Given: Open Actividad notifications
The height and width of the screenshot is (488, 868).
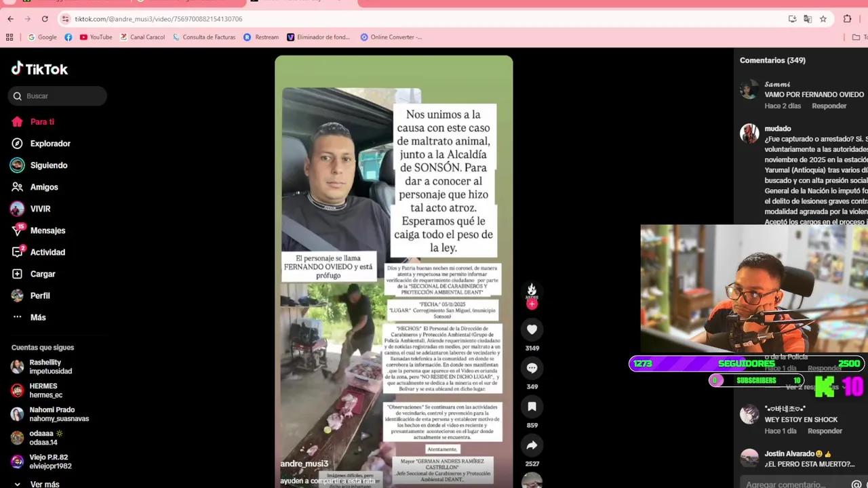Looking at the screenshot, I should click(38, 252).
